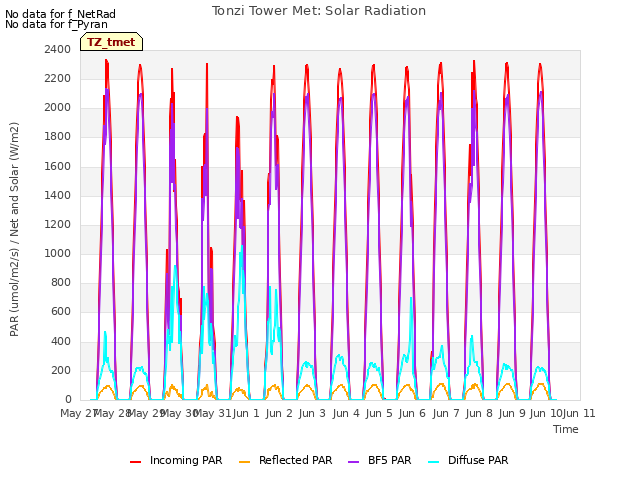Click the 2200 y-axis tick label
The height and width of the screenshot is (480, 640).
58,78
